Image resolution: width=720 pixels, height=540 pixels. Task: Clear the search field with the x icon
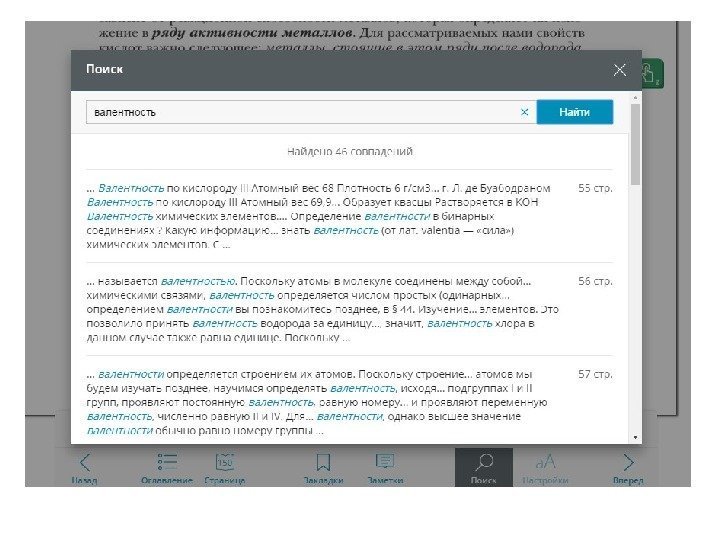pyautogui.click(x=524, y=112)
